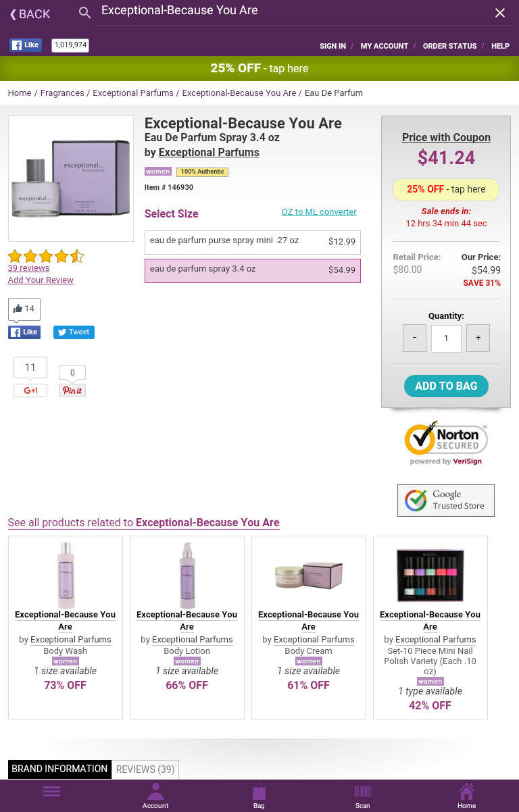Open the shopping Bag icon
The image size is (519, 812).
pyautogui.click(x=259, y=795)
